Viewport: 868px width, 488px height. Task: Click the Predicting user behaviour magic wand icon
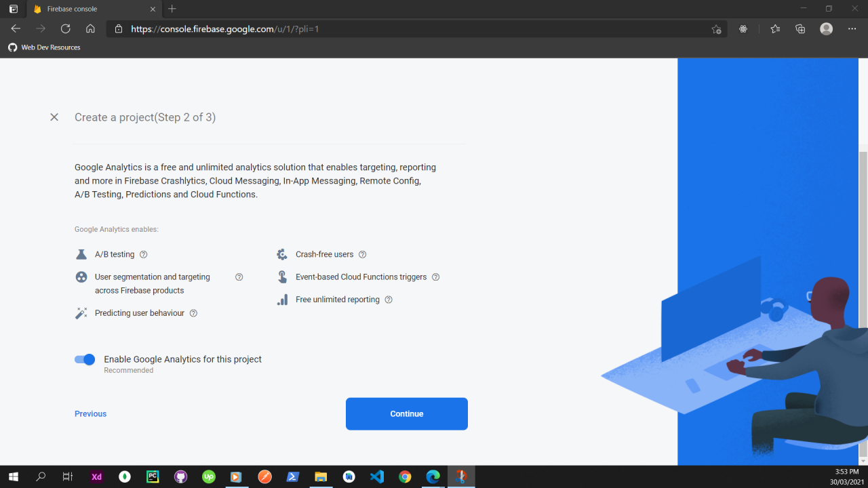pyautogui.click(x=81, y=312)
